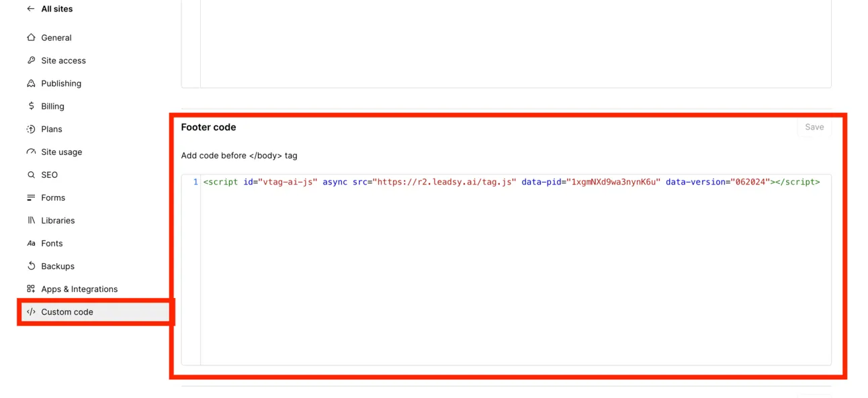Open SEO settings
The image size is (868, 398).
(49, 175)
